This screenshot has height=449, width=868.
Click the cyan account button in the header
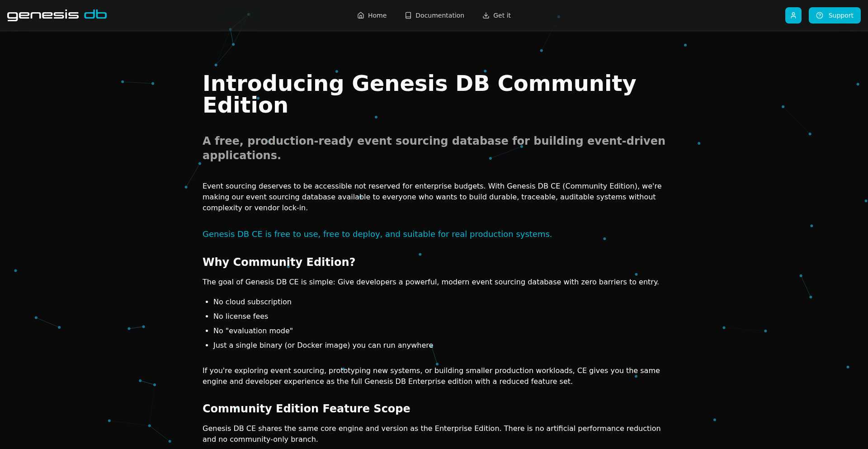[793, 15]
